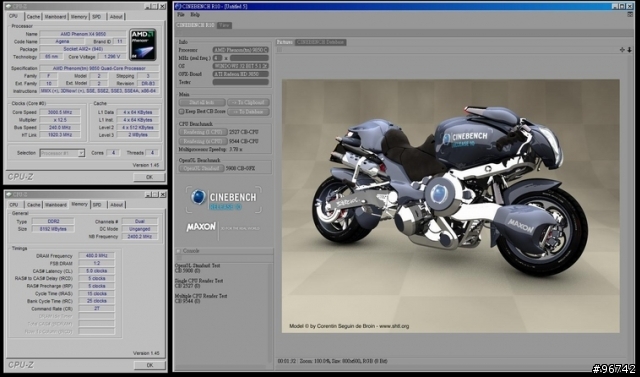Click the small icon beneath CINEBENCH's close button
640x377 pixels.
630,14
